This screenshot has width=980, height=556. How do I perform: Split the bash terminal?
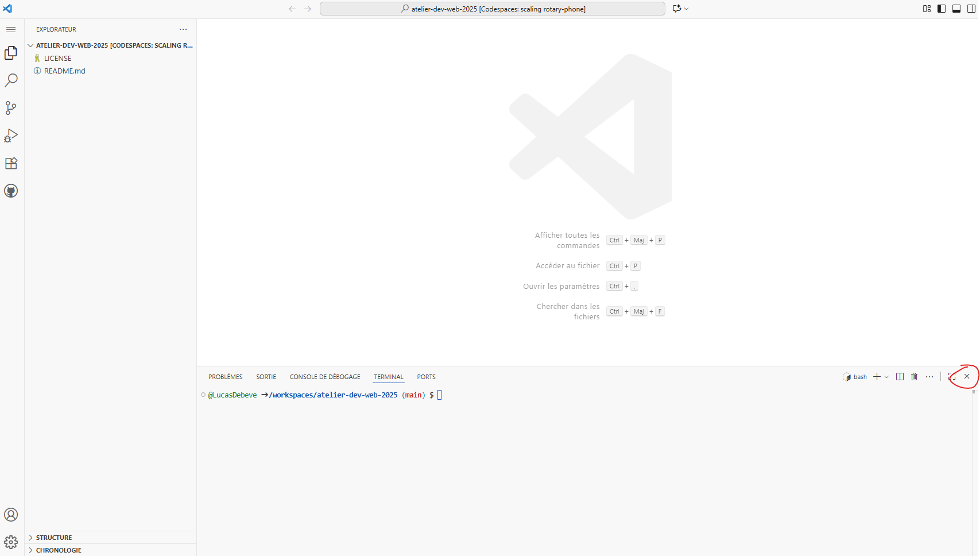(x=900, y=376)
